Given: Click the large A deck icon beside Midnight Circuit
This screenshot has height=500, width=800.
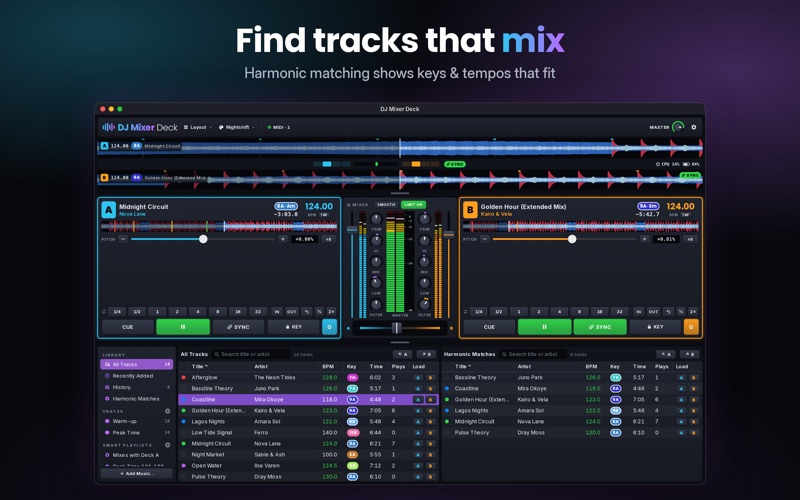Looking at the screenshot, I should (108, 210).
